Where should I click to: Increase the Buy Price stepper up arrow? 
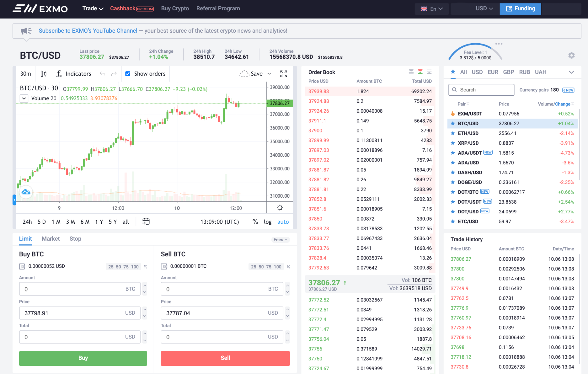(x=145, y=309)
